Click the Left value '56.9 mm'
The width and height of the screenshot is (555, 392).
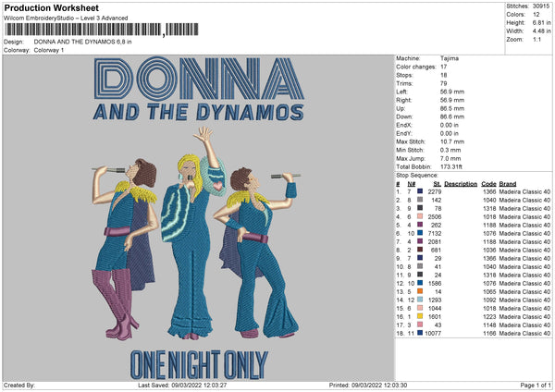coord(452,92)
